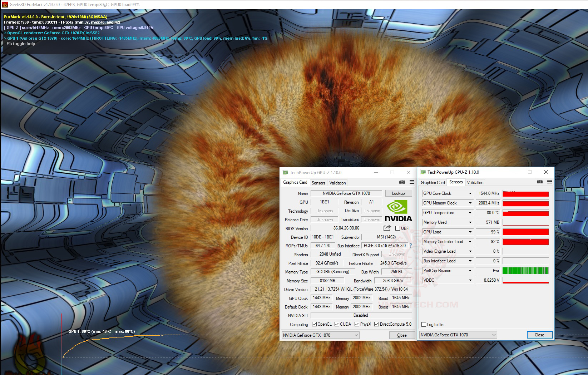Switch to Sensors tab in left GPU-Z window
588x375 pixels.
click(x=318, y=183)
